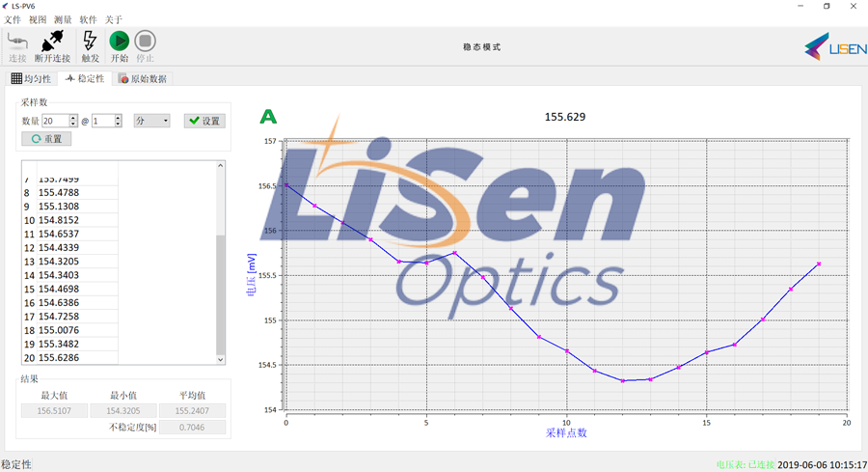Click the LISEN logo at top right
This screenshot has width=868, height=472.
click(x=835, y=45)
